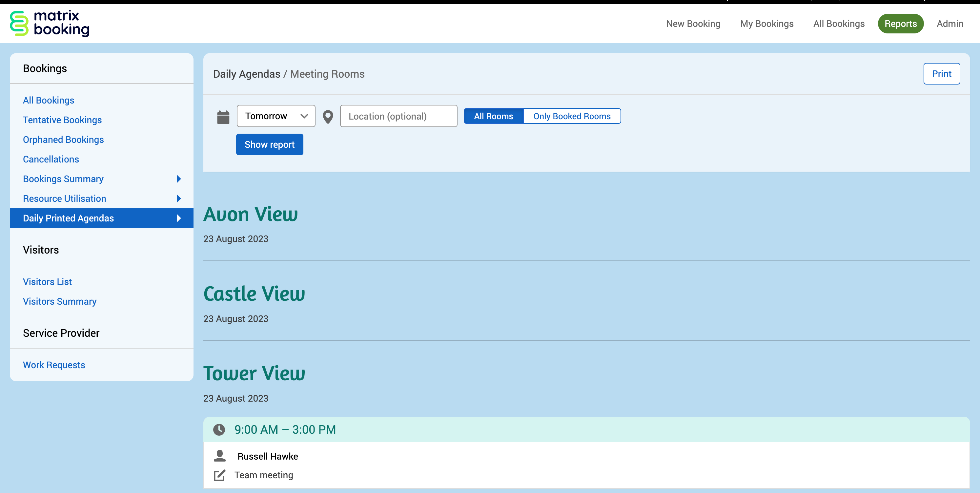Open the Tomorrow date dropdown

coord(276,116)
